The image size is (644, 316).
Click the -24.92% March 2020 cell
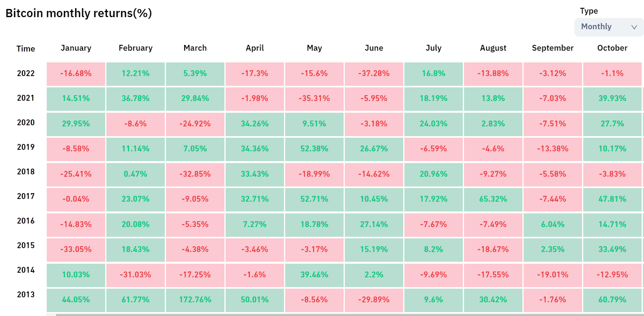(195, 124)
